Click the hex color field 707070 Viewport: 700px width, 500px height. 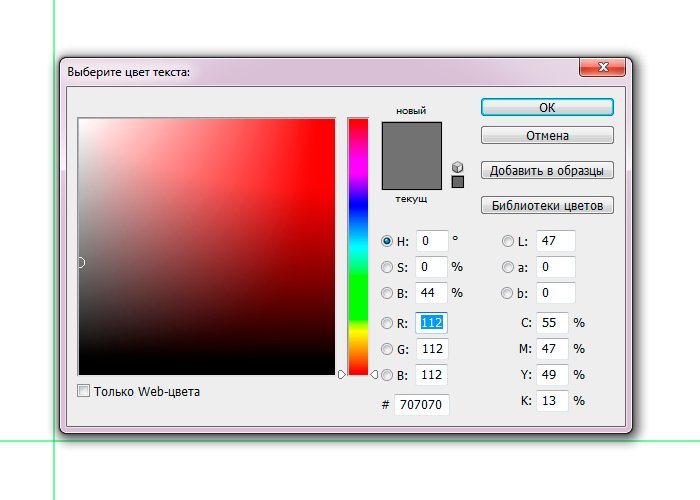pyautogui.click(x=421, y=404)
